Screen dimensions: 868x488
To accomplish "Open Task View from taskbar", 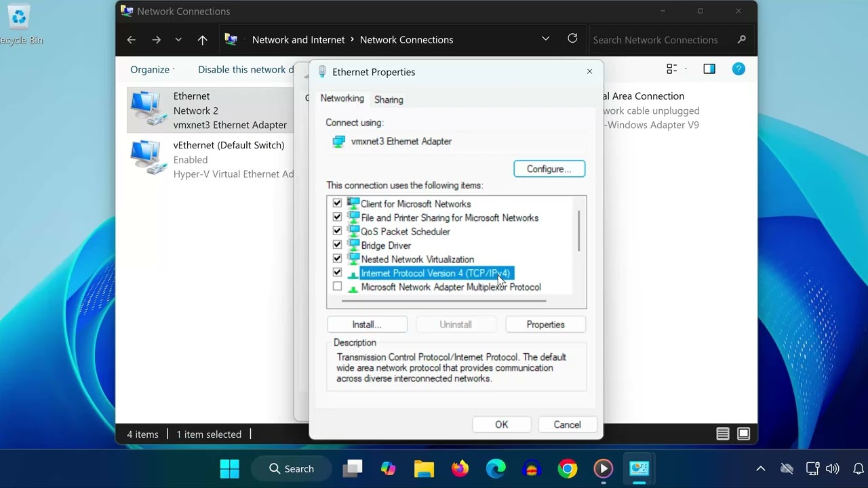I will tap(353, 468).
